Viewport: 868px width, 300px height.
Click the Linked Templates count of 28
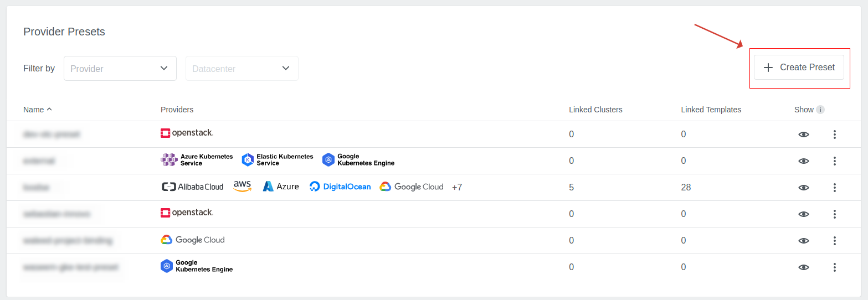686,188
